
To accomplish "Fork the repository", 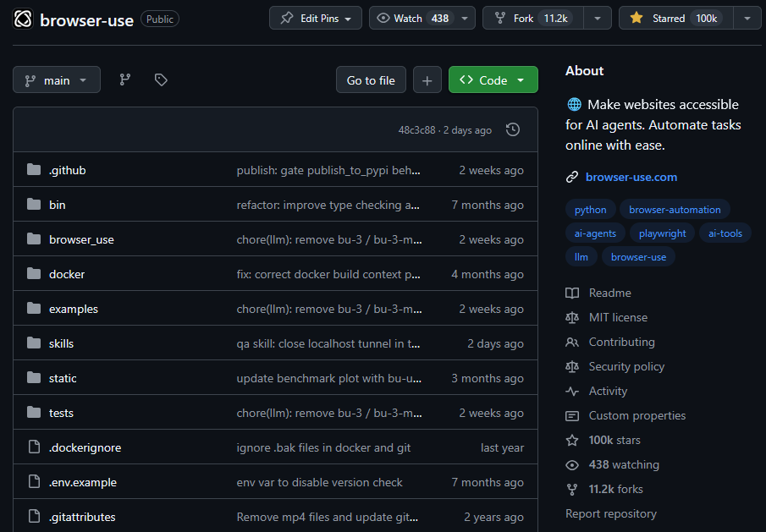I will tap(533, 19).
